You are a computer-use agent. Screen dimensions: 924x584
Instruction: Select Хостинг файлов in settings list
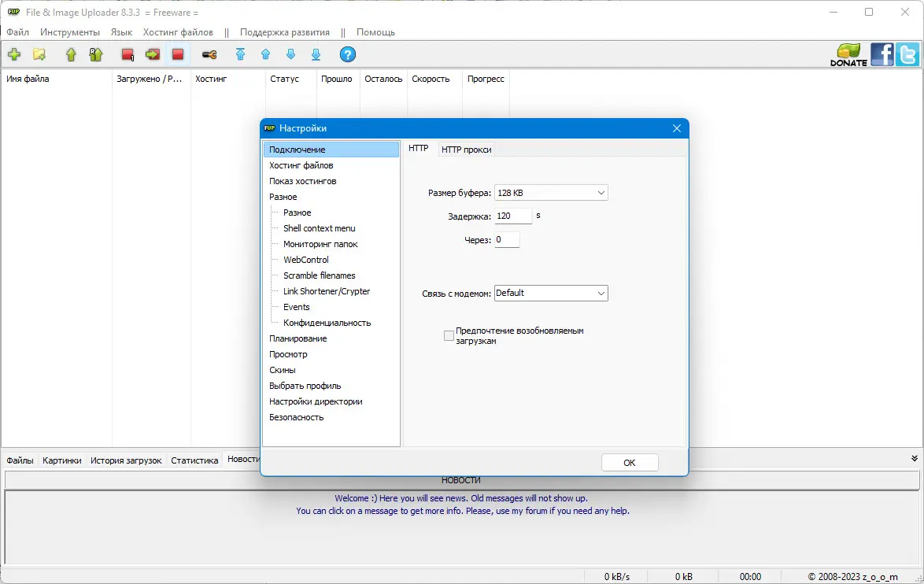pyautogui.click(x=301, y=165)
